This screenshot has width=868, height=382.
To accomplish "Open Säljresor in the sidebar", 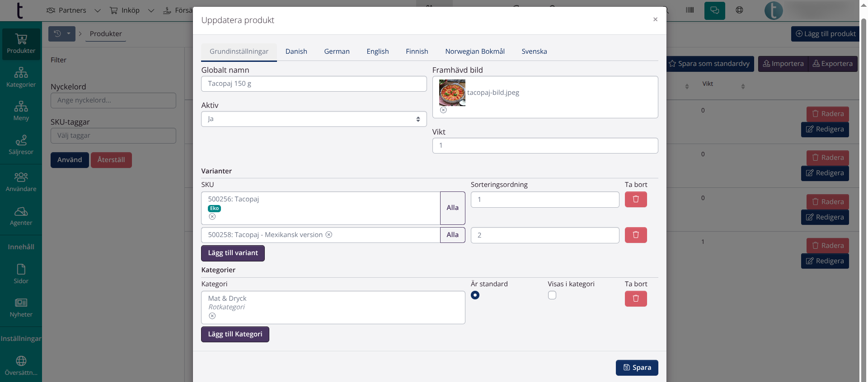I will (21, 145).
